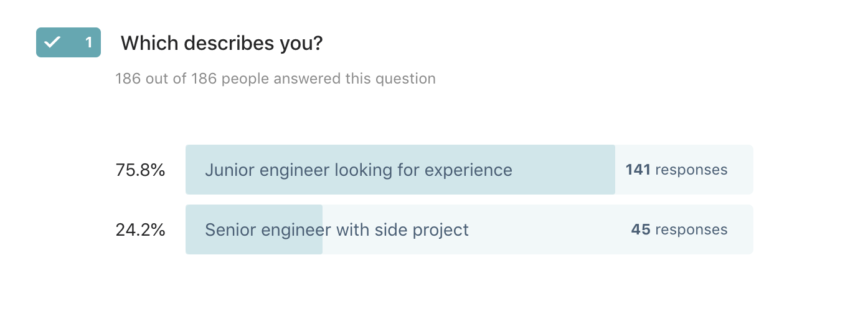Image resolution: width=868 pixels, height=323 pixels.
Task: Click the 75.8% percentage label
Action: (x=140, y=170)
